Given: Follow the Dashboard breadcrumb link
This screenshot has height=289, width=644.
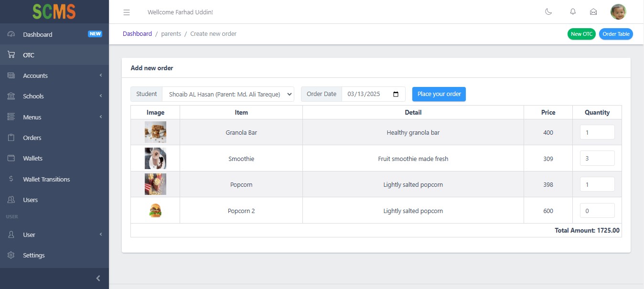Looking at the screenshot, I should coord(137,34).
